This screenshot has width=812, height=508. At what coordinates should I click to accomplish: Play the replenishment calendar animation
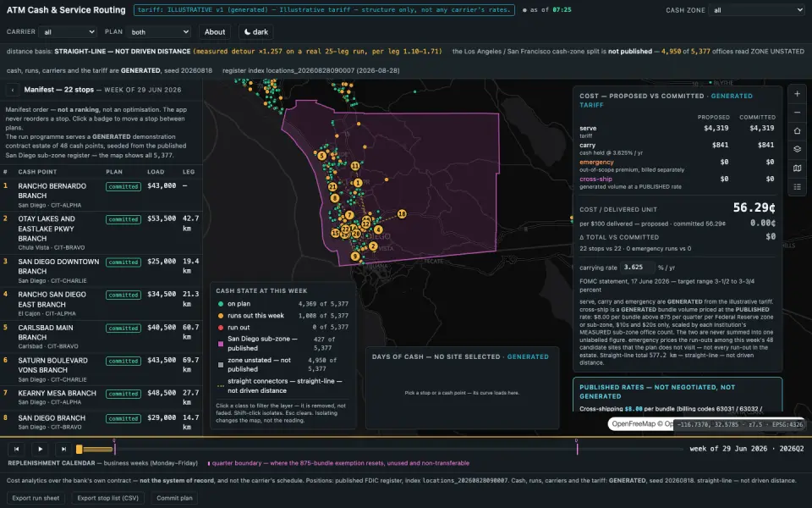(40, 449)
